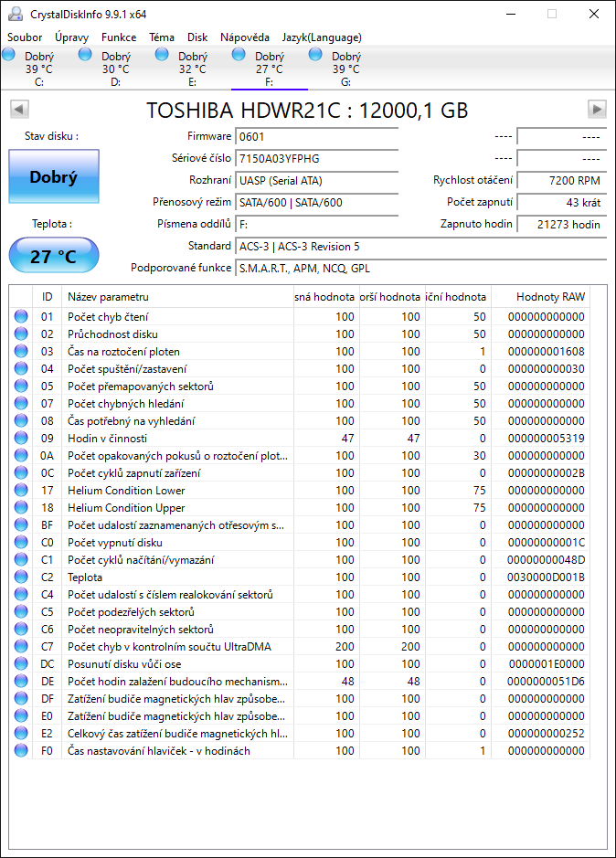The width and height of the screenshot is (616, 858).
Task: Click the Podporované funkce field
Action: [x=421, y=268]
